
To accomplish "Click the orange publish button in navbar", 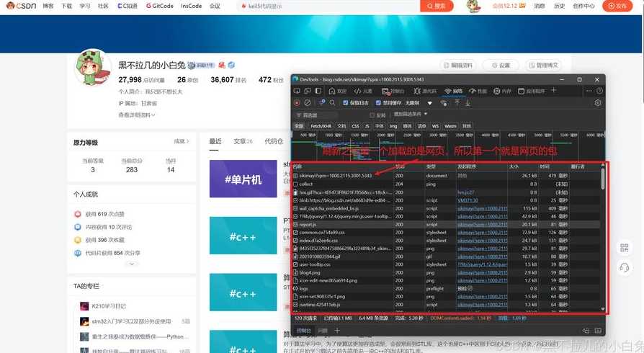I will [617, 6].
